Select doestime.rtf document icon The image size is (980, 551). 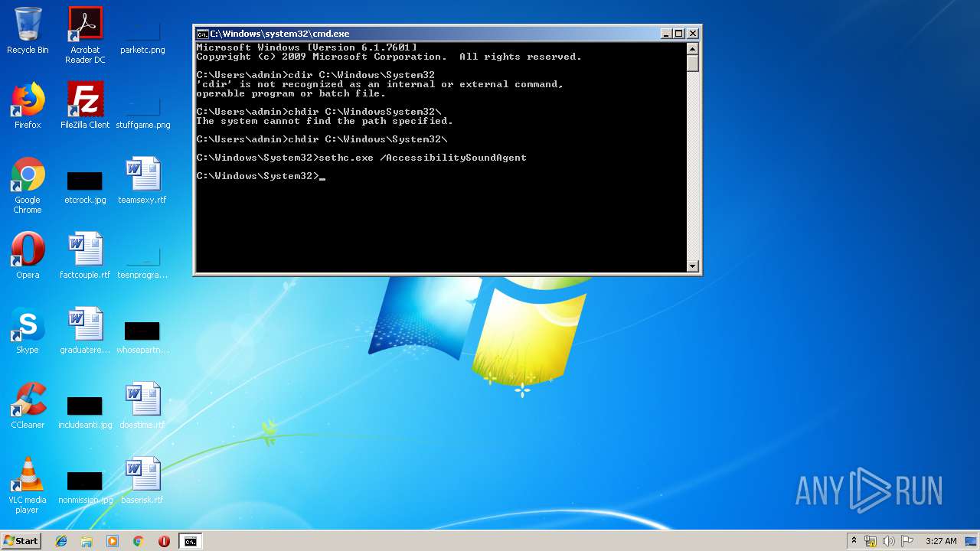[142, 406]
